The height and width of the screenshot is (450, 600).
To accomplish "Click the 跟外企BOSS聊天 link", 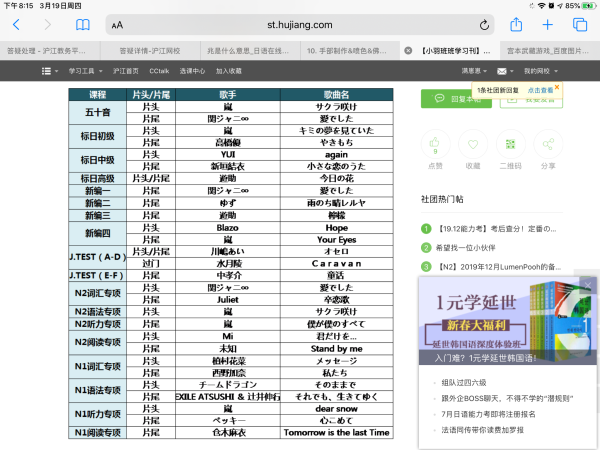I will (507, 398).
